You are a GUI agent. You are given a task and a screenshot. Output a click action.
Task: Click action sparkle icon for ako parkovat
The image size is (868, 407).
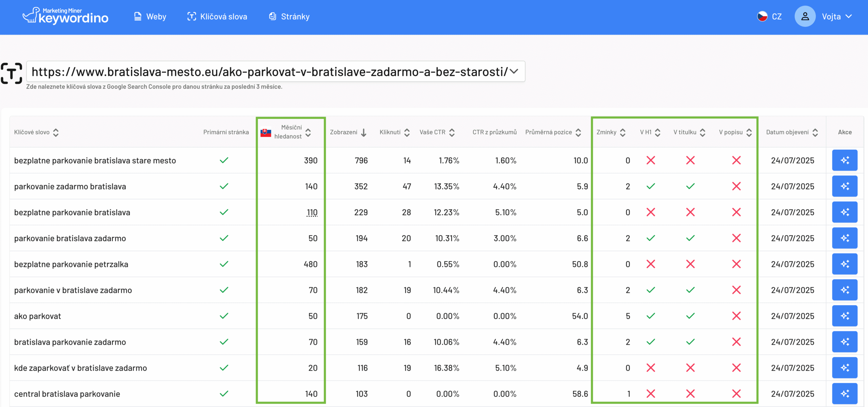(845, 316)
